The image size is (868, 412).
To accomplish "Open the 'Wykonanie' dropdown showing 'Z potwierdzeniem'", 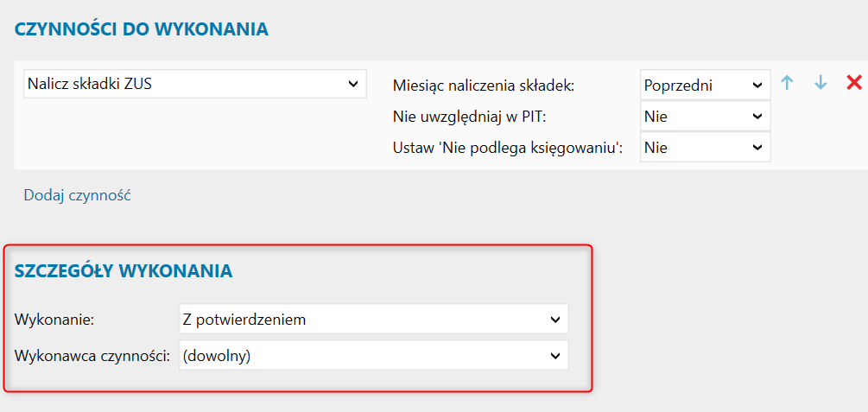I will (x=373, y=320).
